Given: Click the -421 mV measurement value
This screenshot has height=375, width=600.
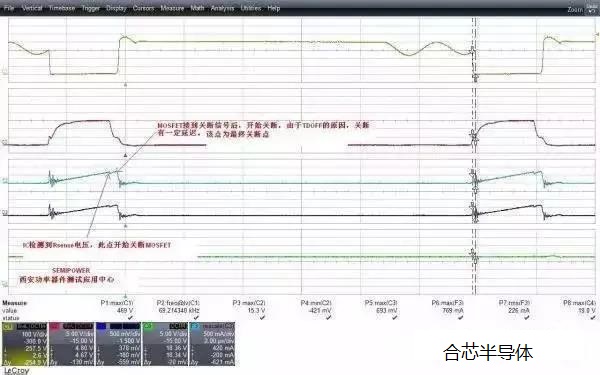Looking at the screenshot, I should click(x=320, y=310).
